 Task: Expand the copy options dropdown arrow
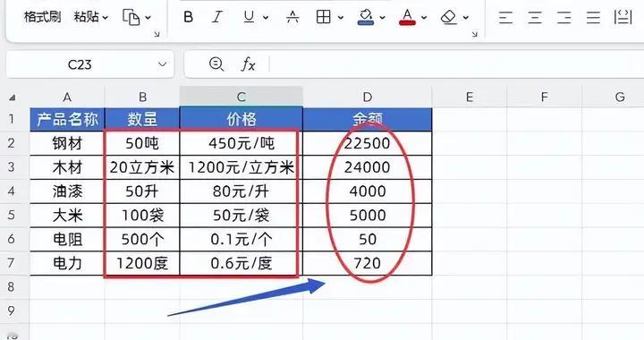tap(148, 18)
